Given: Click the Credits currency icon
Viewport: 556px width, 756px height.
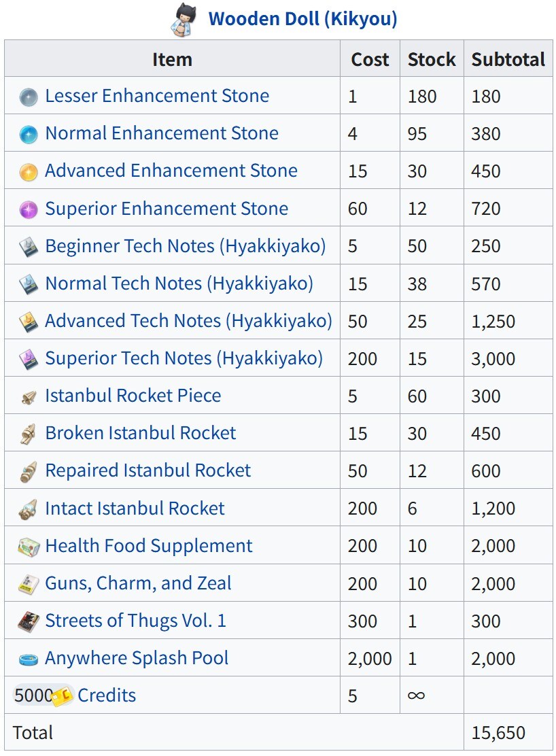Looking at the screenshot, I should tap(63, 696).
